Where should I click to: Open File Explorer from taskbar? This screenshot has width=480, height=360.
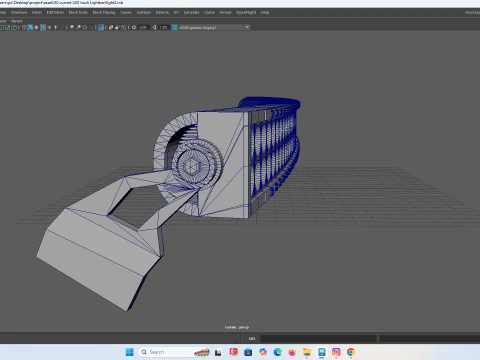[307, 352]
